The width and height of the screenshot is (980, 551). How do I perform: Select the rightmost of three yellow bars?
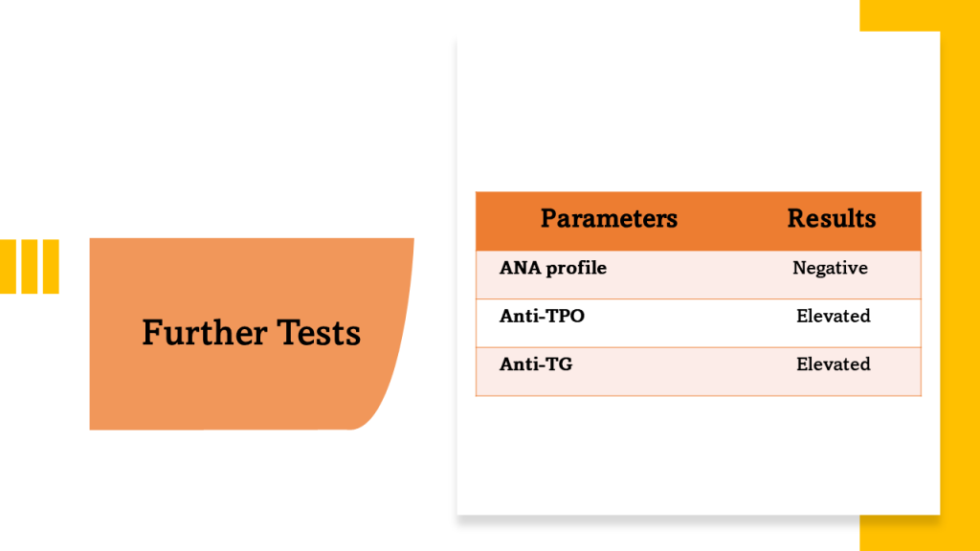[x=50, y=266]
